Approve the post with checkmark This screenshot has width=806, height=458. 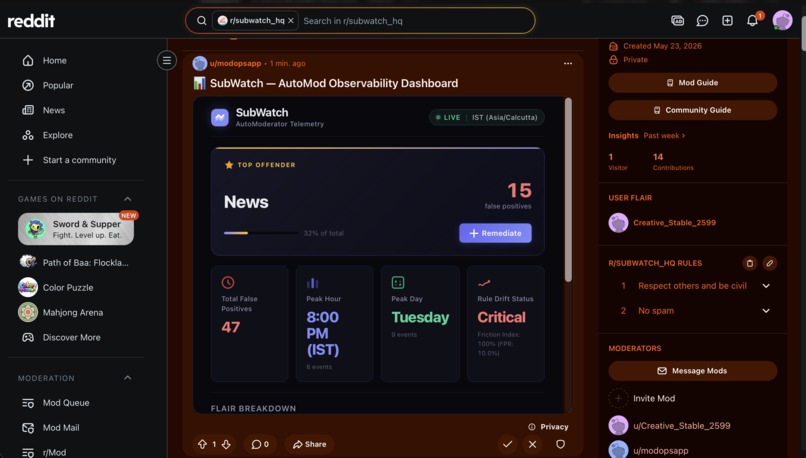pos(507,444)
